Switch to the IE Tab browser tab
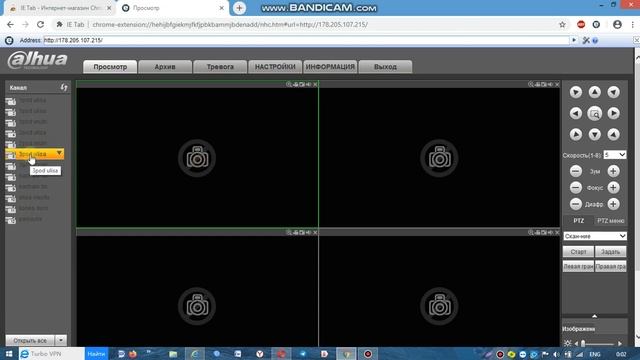This screenshot has height=360, width=640. [60, 8]
